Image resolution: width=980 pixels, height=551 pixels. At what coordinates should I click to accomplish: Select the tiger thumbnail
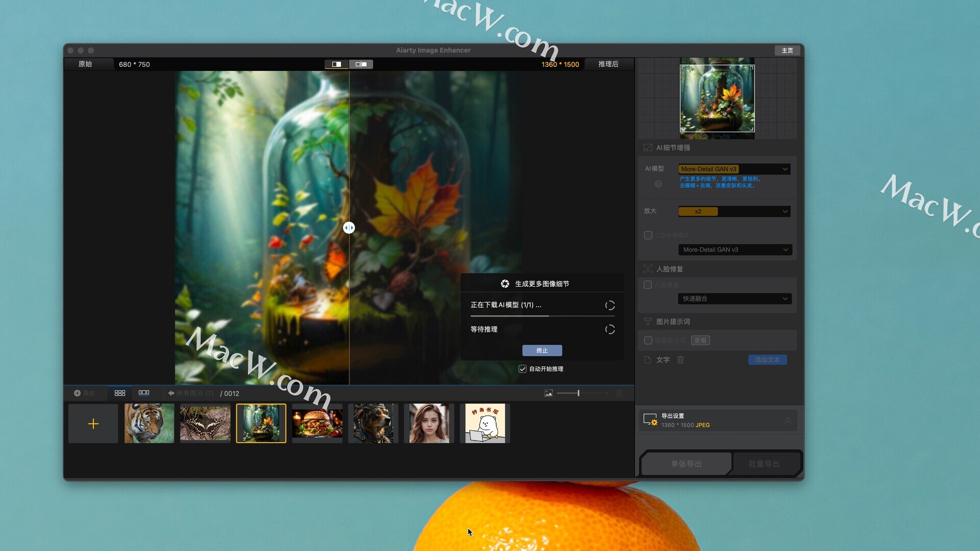pos(149,423)
